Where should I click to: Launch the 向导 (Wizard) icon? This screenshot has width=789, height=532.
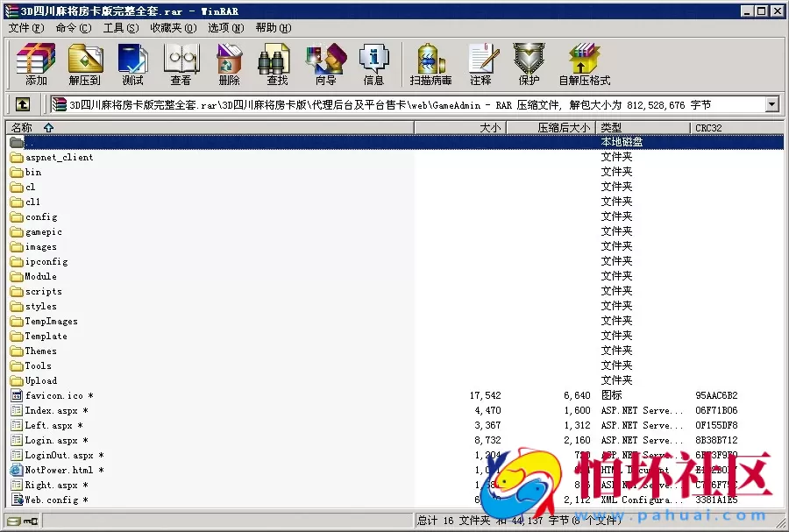point(324,64)
